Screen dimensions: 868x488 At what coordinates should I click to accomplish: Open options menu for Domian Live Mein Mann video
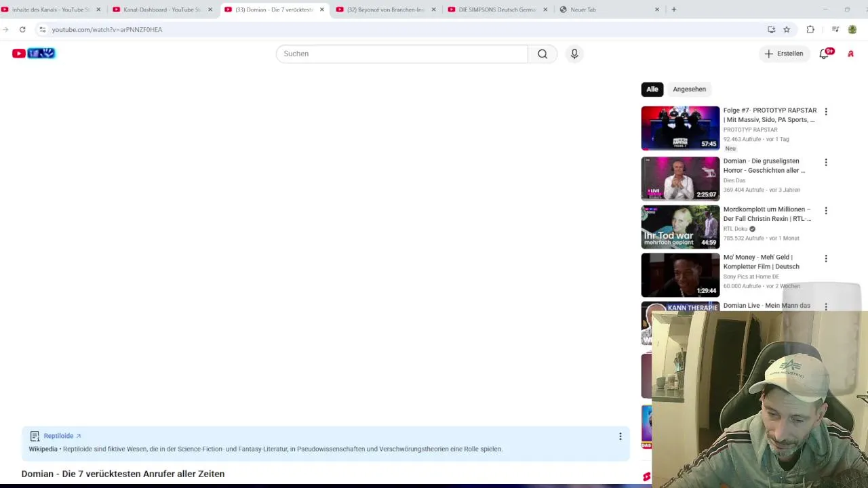[826, 306]
